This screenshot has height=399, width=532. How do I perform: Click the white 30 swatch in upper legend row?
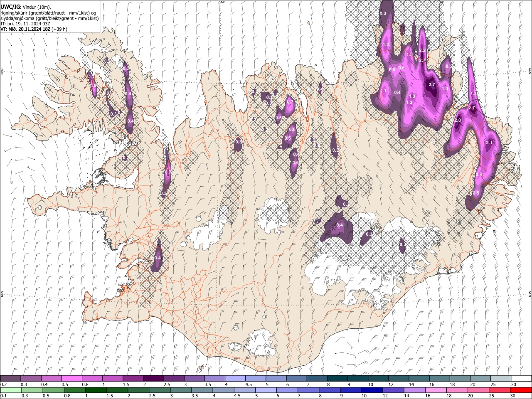(x=521, y=379)
